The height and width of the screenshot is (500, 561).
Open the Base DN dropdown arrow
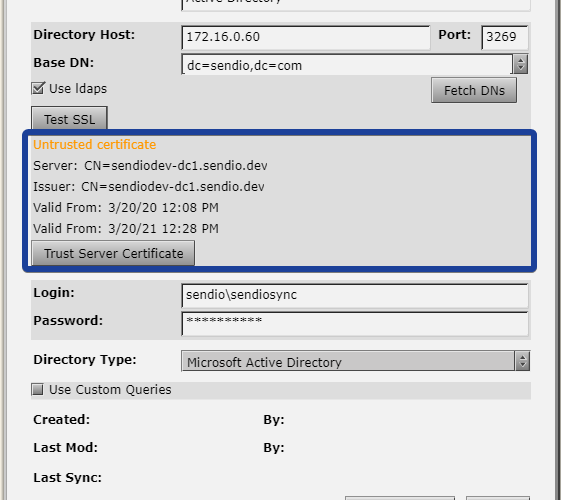(521, 64)
